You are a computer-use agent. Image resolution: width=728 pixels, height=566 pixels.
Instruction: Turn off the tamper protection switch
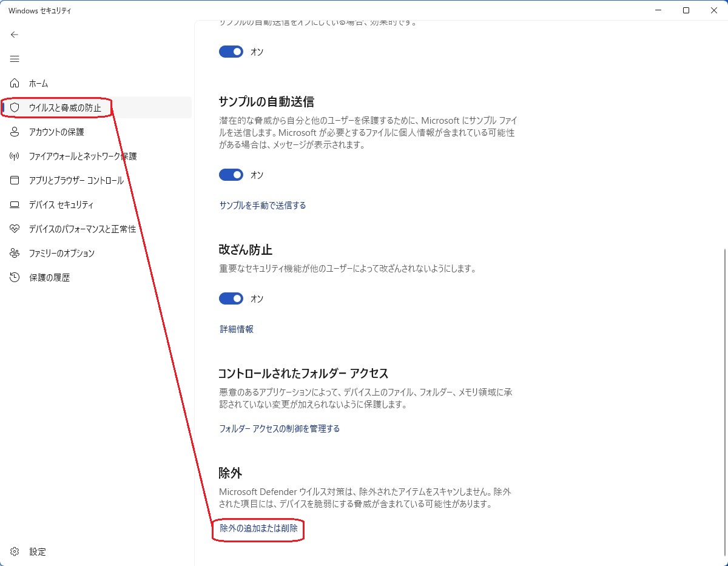click(x=231, y=298)
